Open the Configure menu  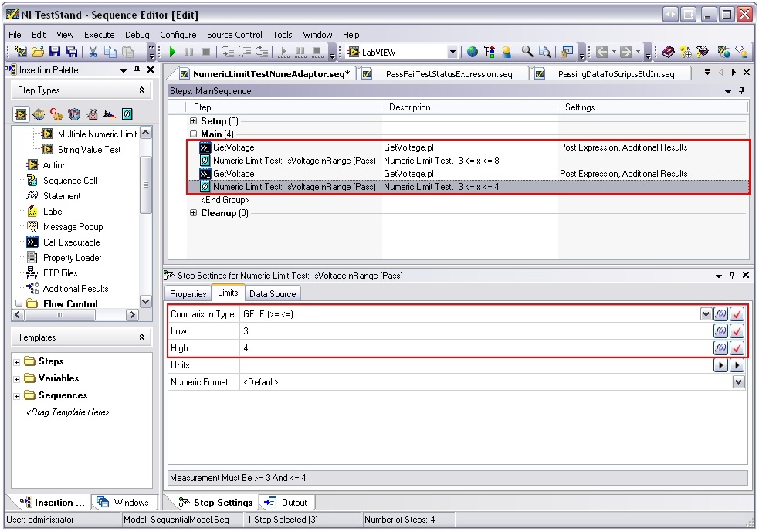[x=178, y=35]
